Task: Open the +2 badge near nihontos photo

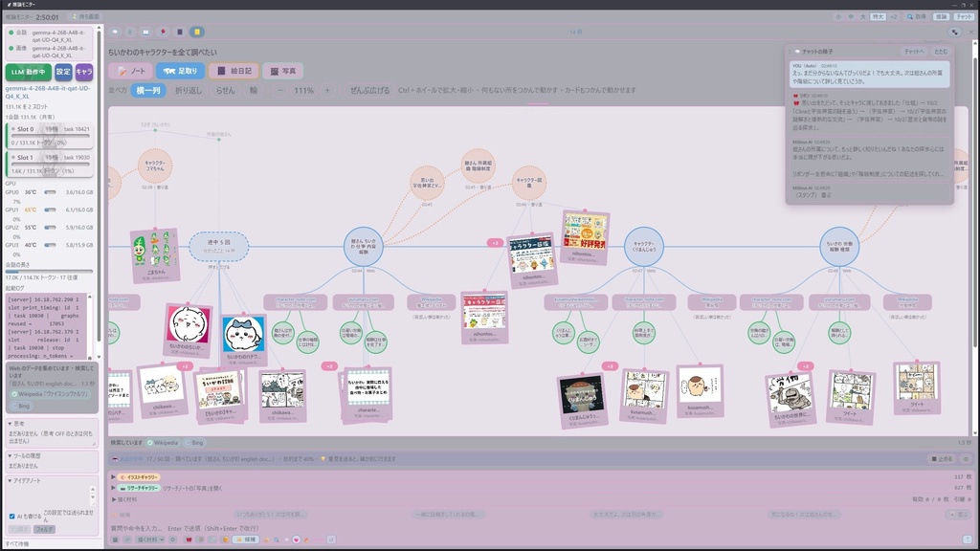Action: (495, 242)
